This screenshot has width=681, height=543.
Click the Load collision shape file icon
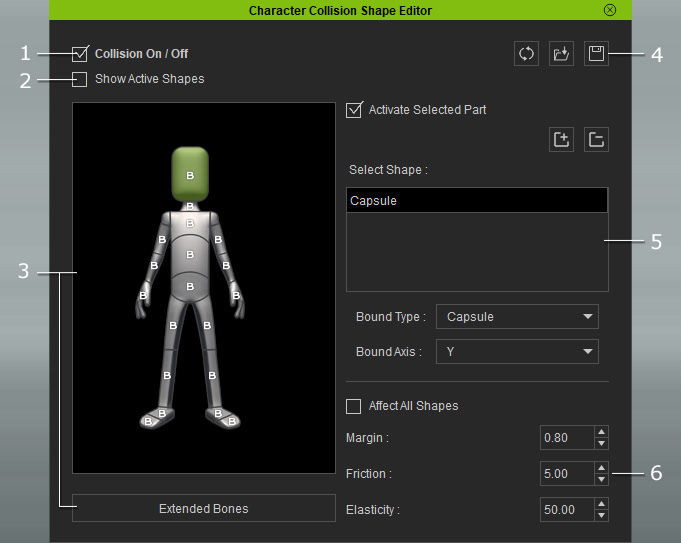click(x=561, y=54)
